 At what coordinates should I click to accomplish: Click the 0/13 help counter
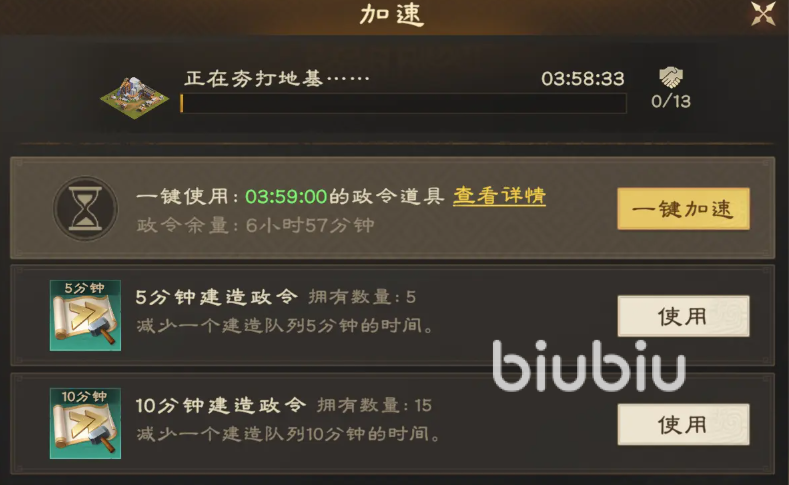(x=671, y=101)
